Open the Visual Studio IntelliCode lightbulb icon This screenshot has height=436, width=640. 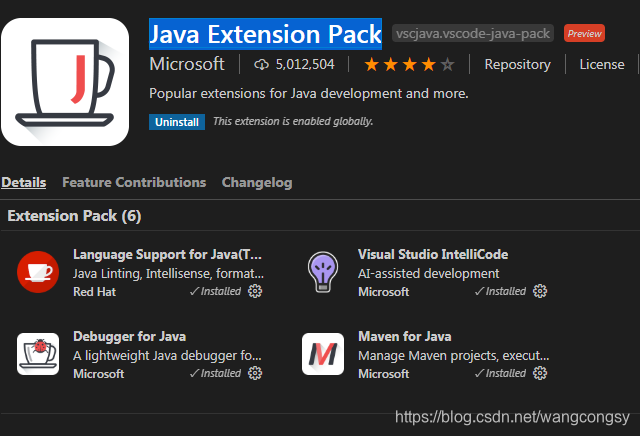click(x=323, y=272)
